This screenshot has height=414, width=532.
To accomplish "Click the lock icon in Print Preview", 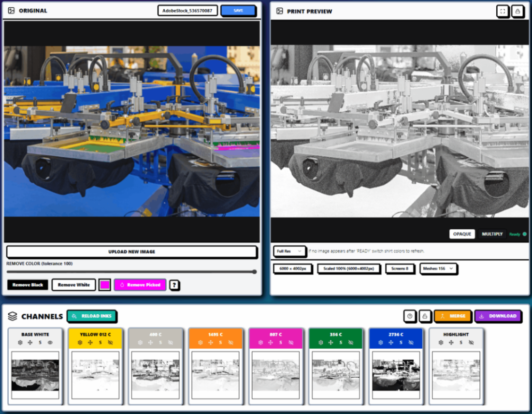I will pyautogui.click(x=518, y=11).
